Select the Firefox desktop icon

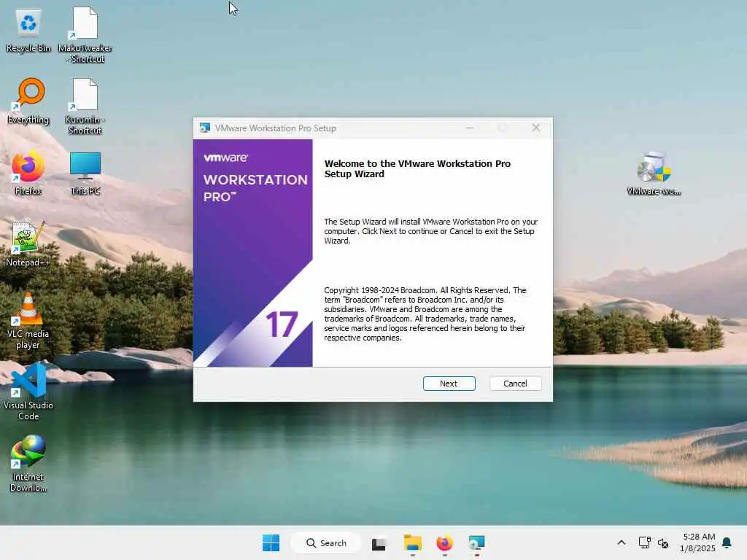28,174
